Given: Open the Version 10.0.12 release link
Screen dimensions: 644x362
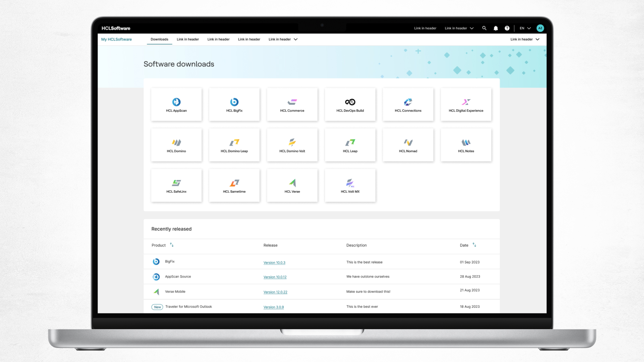Looking at the screenshot, I should point(275,277).
